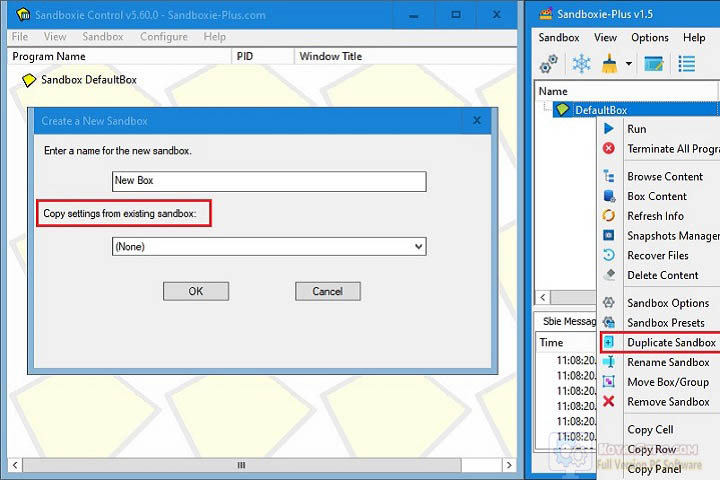The height and width of the screenshot is (480, 720).
Task: Choose Duplicate Sandbox from the context menu
Action: click(659, 342)
